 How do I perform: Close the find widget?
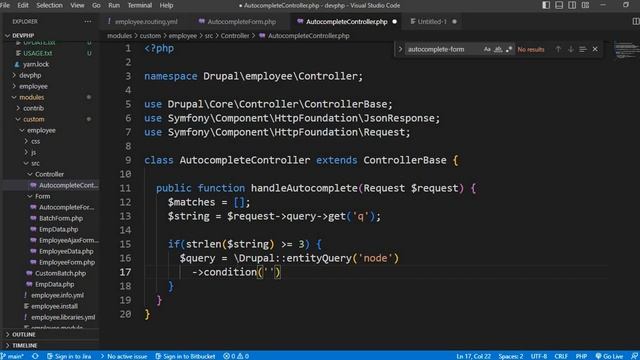(595, 49)
